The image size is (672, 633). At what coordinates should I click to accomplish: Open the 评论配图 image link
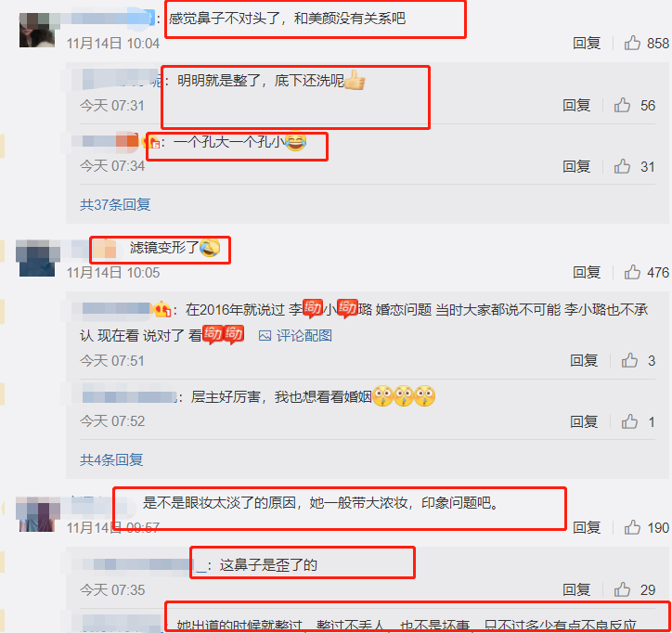click(296, 336)
